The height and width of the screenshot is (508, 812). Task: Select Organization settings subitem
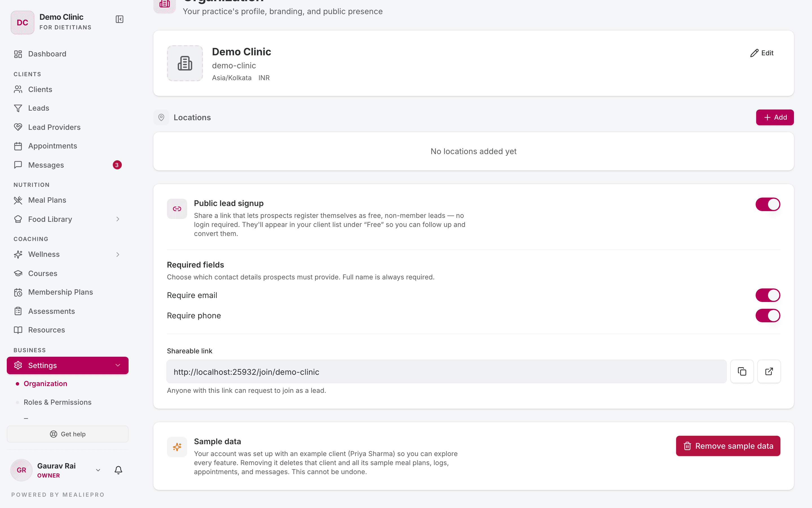(x=45, y=384)
